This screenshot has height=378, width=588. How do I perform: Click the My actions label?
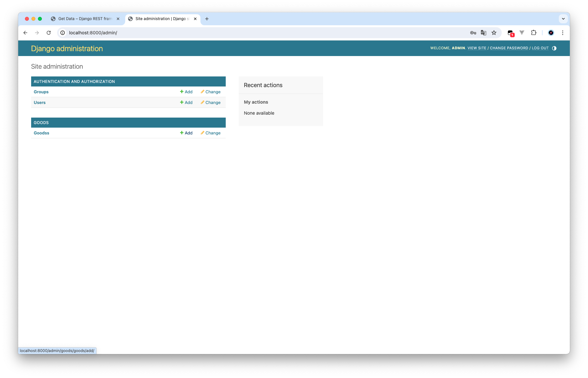point(256,102)
